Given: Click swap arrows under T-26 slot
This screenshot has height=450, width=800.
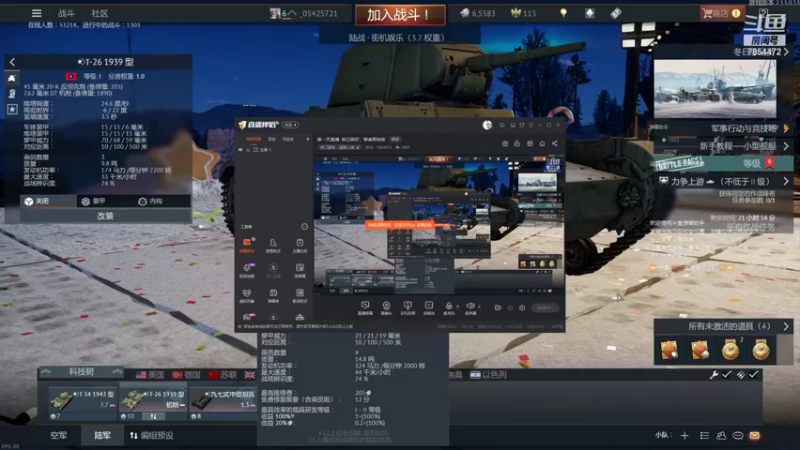Looking at the screenshot, I should pos(153,416).
